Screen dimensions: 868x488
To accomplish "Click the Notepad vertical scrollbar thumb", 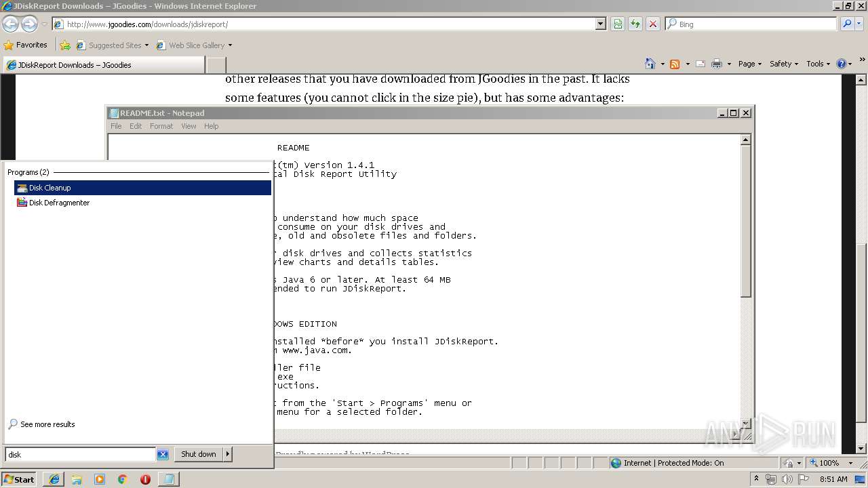I will pyautogui.click(x=745, y=221).
